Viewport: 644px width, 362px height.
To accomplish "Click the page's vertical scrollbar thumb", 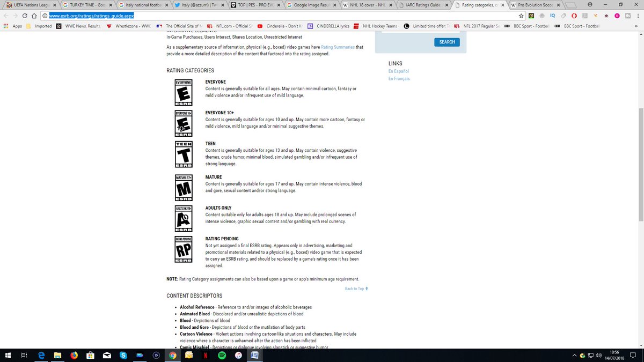I will pos(641,165).
